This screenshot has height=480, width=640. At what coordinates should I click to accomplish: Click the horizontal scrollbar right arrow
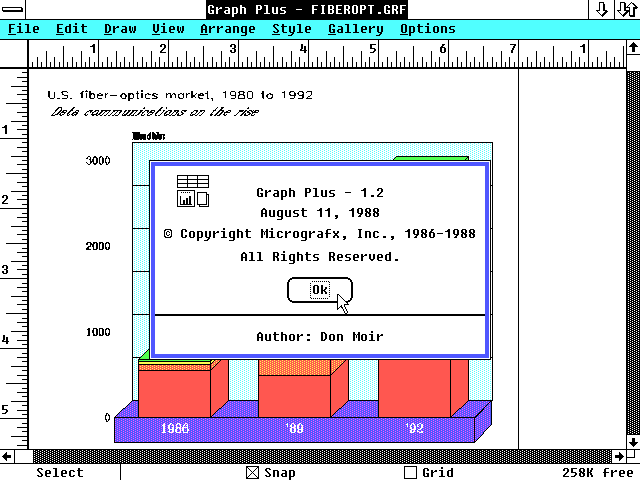pyautogui.click(x=619, y=456)
